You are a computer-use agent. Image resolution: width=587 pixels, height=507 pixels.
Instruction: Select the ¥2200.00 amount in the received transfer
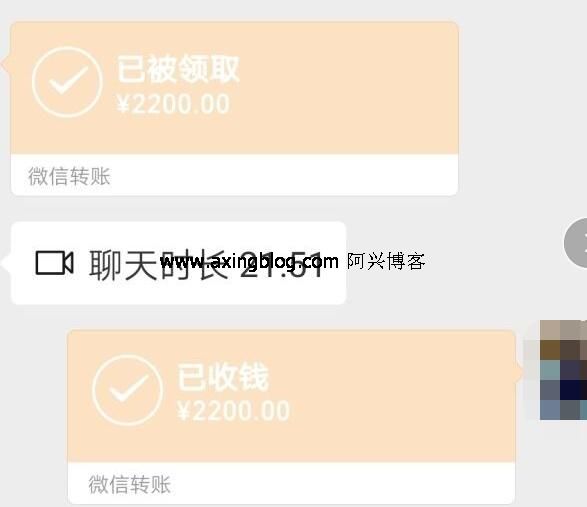click(x=234, y=411)
